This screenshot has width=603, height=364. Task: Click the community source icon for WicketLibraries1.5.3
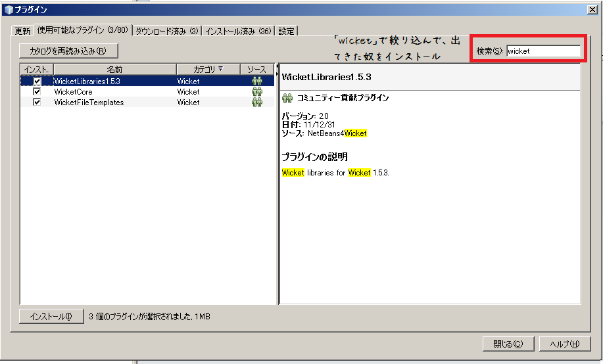pos(257,81)
